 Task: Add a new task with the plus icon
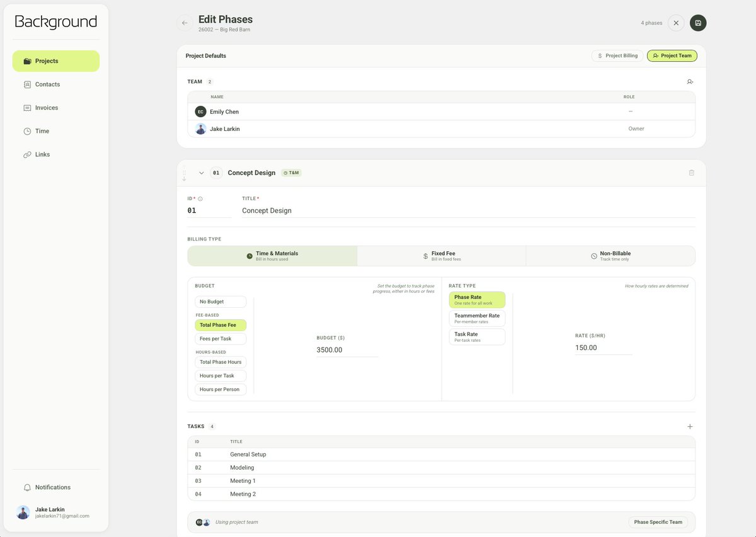pyautogui.click(x=690, y=426)
